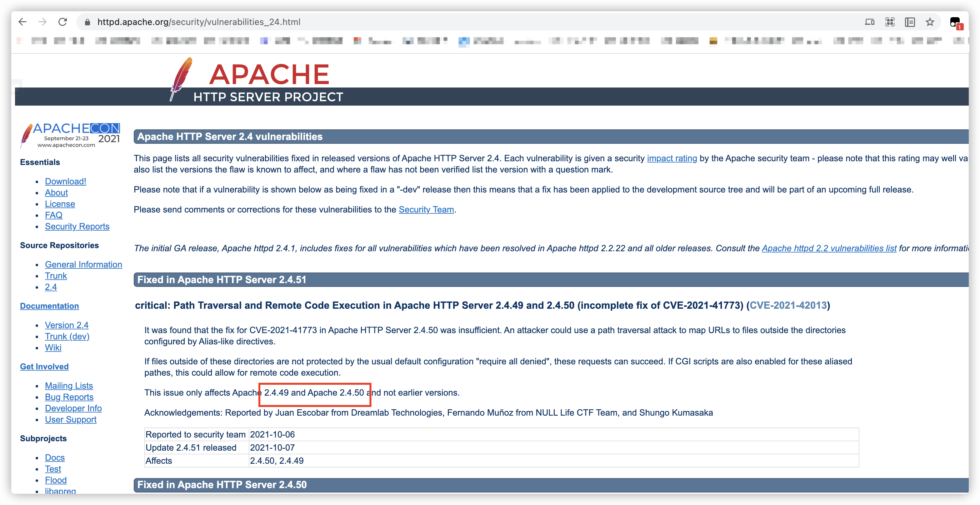
Task: Click the padlock site info icon
Action: click(x=87, y=22)
